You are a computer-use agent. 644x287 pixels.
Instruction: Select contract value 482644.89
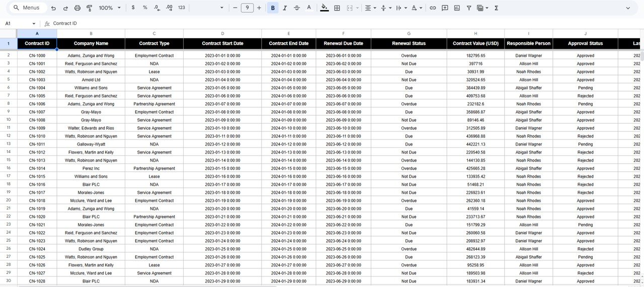[x=475, y=249]
